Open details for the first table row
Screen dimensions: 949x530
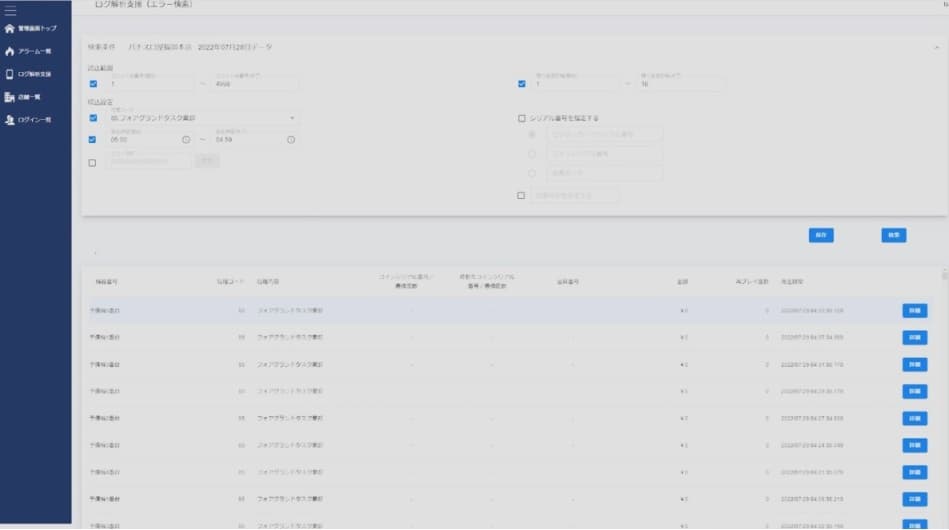(x=914, y=311)
